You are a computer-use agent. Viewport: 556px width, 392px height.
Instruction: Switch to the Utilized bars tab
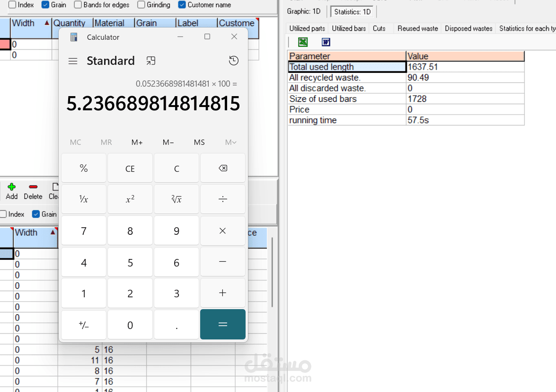[349, 28]
